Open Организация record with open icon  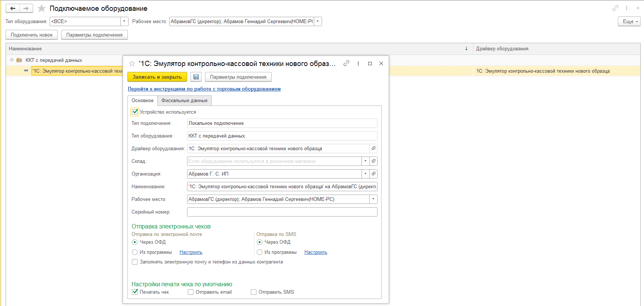373,174
